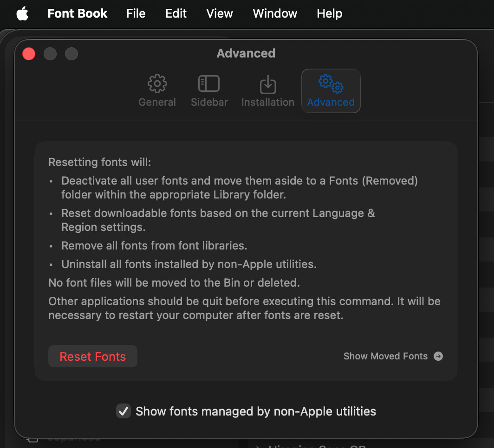Click the Show Moved Fonts link
Image resolution: width=494 pixels, height=448 pixels.
point(385,356)
